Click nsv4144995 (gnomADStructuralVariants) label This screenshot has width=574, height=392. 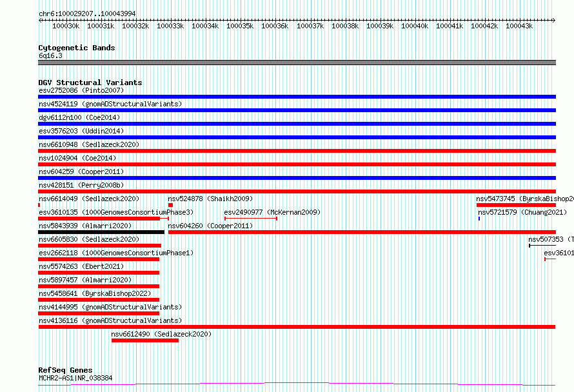coord(110,307)
